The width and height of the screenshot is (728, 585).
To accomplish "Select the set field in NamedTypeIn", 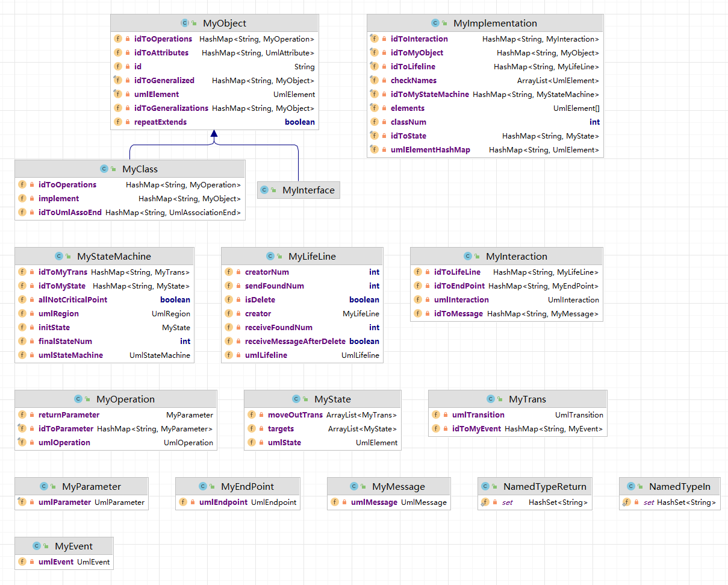I will pos(670,502).
